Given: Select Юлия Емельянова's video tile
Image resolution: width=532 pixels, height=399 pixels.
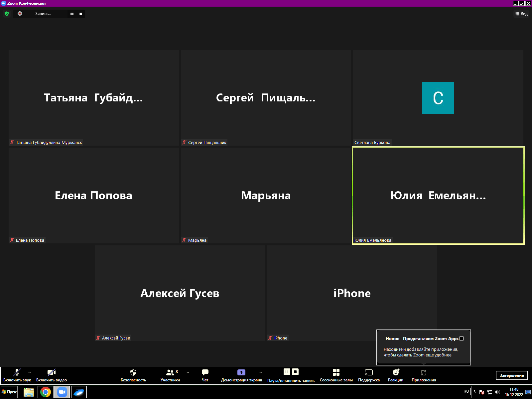Looking at the screenshot, I should (438, 196).
